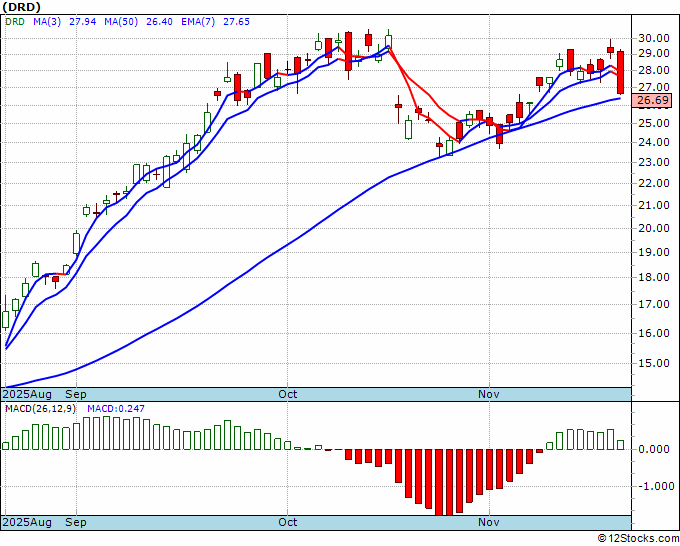Open the ©12Stocks.com credit link
The width and height of the screenshot is (680, 546).
[x=638, y=539]
